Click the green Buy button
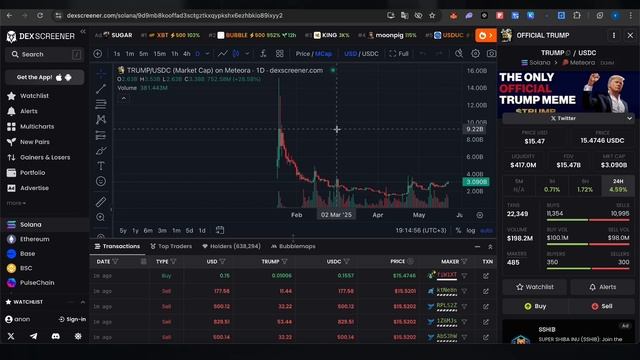Image resolution: width=640 pixels, height=360 pixels. tap(535, 306)
